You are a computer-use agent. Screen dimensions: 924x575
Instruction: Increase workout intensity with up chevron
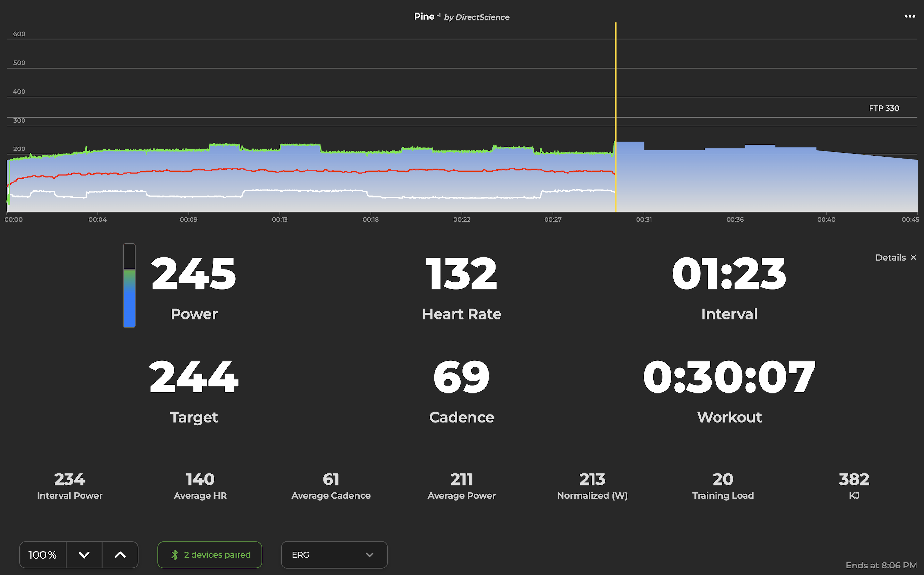[x=120, y=555]
